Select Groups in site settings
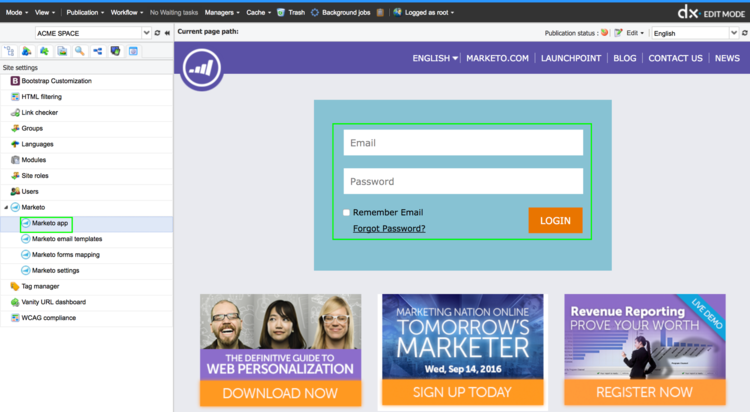Screen dimensions: 750x412 pos(32,128)
